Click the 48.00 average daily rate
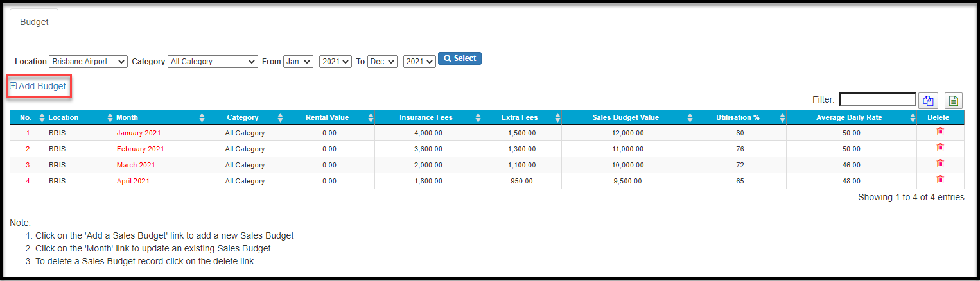980x281 pixels. pyautogui.click(x=852, y=181)
